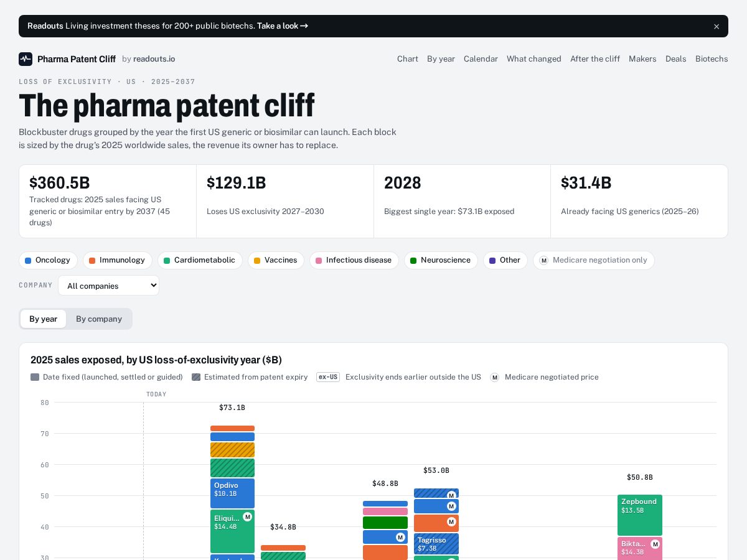Click the pink block in the $48.8B column
This screenshot has width=747, height=560.
[x=385, y=511]
